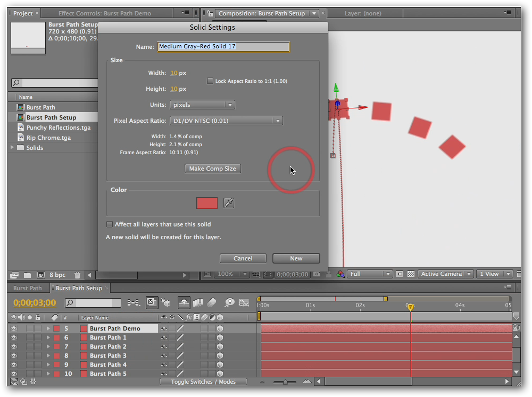Expand the Solids folder in Project
Viewport: 532px width, 397px height.
[12, 147]
